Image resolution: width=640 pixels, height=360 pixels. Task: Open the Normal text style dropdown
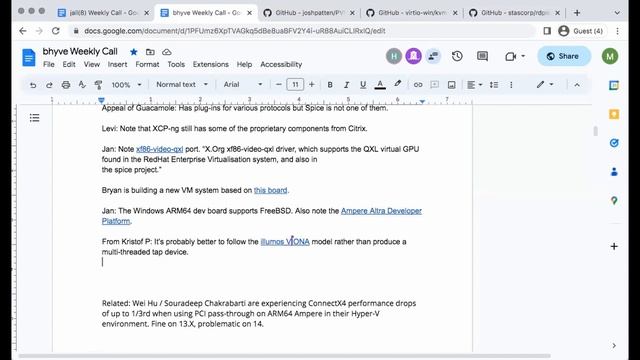182,84
